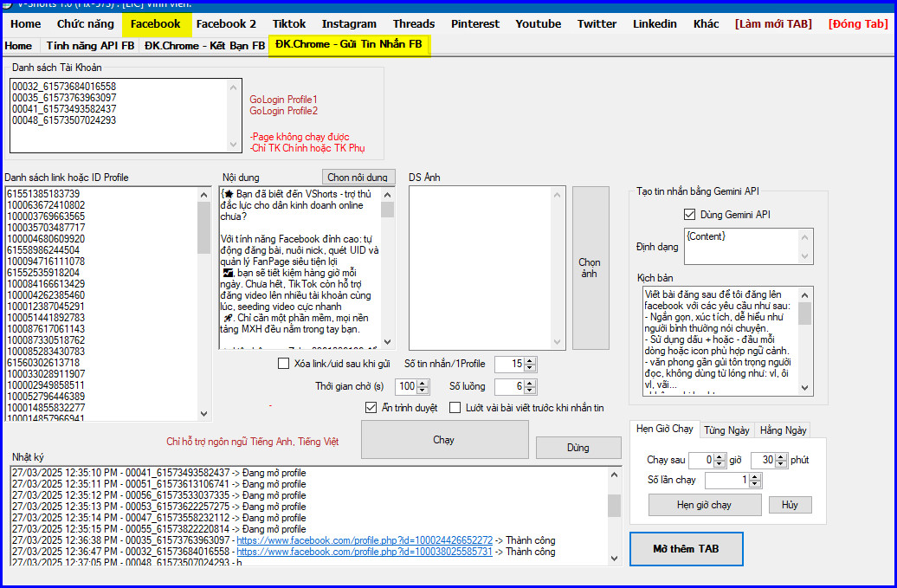Enable 'Lướt vài bài viết trước khi nhắn tin'
The image size is (897, 588).
(455, 407)
